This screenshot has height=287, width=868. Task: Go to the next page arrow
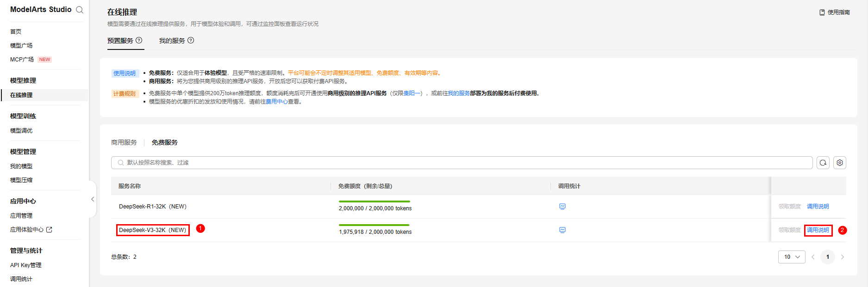tap(843, 257)
